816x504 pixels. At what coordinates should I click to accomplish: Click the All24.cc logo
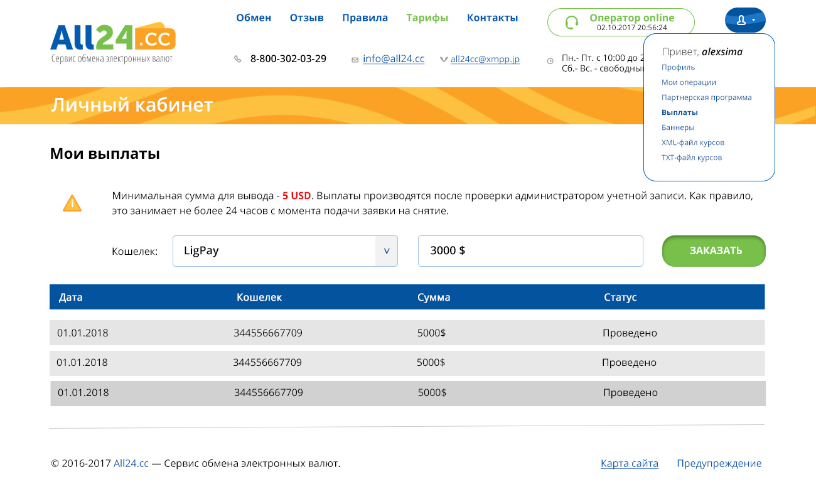113,43
